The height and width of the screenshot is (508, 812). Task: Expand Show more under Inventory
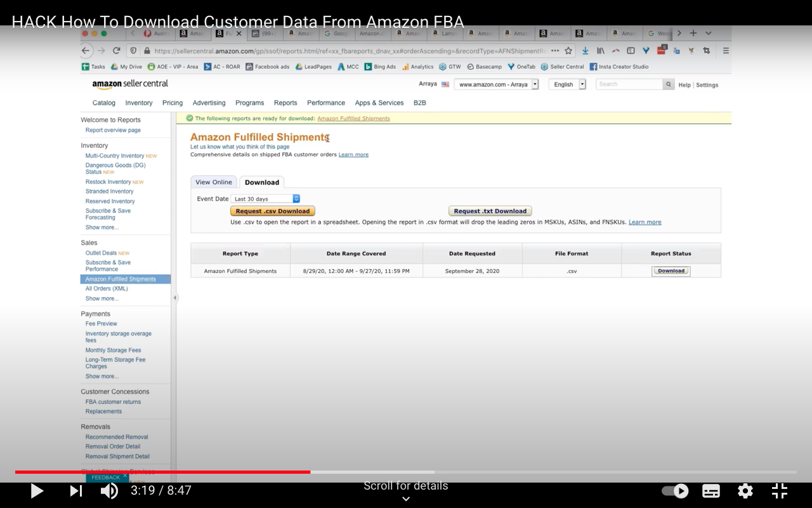click(102, 227)
